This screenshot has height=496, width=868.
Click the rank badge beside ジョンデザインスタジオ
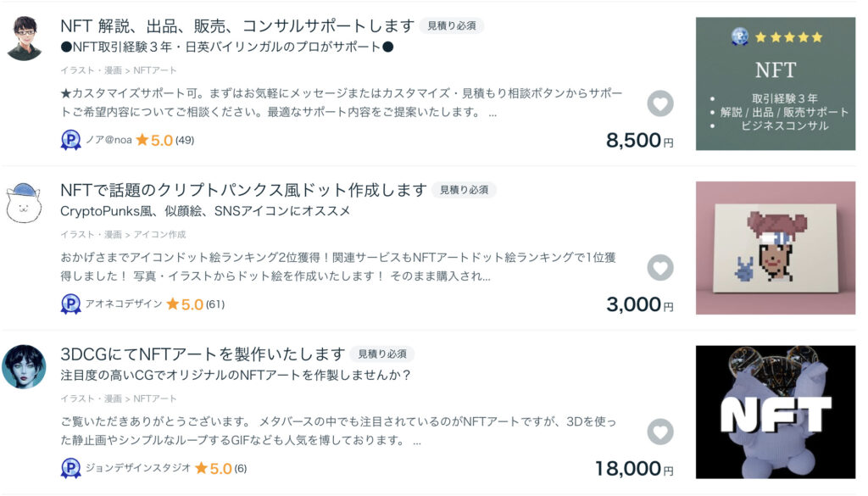click(x=71, y=468)
